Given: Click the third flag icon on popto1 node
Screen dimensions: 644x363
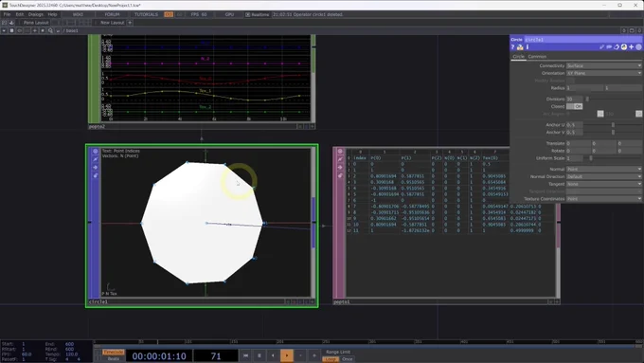Looking at the screenshot, I should [x=340, y=168].
